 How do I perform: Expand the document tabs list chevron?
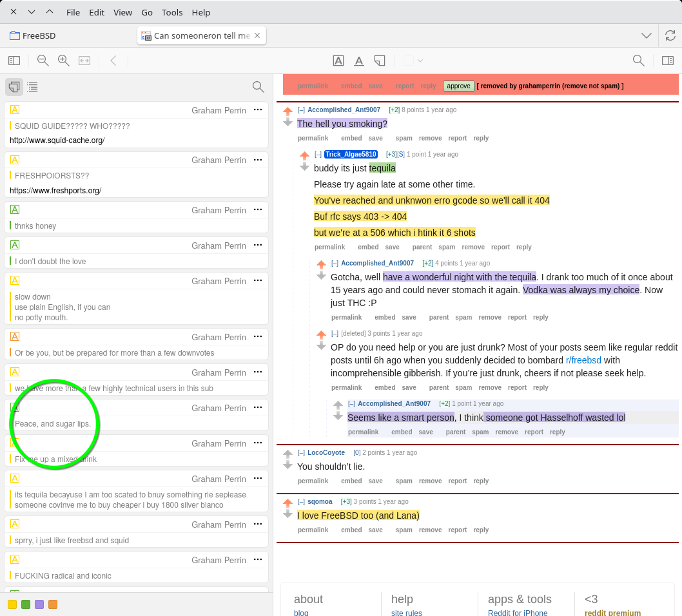(x=647, y=35)
